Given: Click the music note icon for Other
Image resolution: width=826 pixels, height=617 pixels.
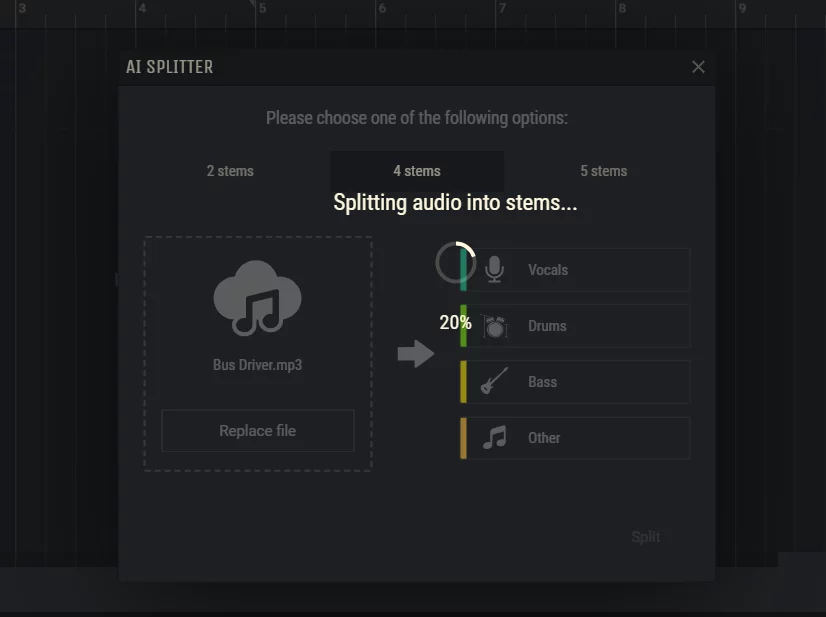Looking at the screenshot, I should coord(494,438).
